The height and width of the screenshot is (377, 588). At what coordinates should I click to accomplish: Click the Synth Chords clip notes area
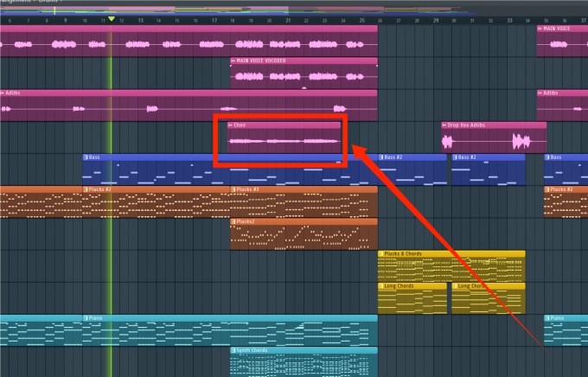coord(304,365)
